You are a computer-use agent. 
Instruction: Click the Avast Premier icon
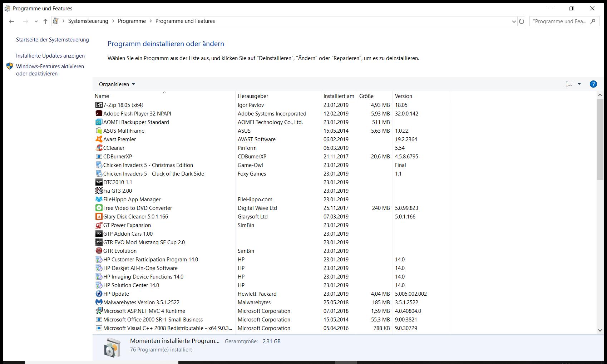[99, 139]
